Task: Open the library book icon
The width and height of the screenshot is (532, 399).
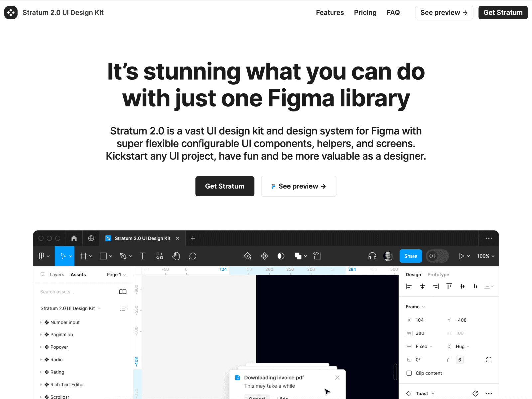Action: [123, 292]
